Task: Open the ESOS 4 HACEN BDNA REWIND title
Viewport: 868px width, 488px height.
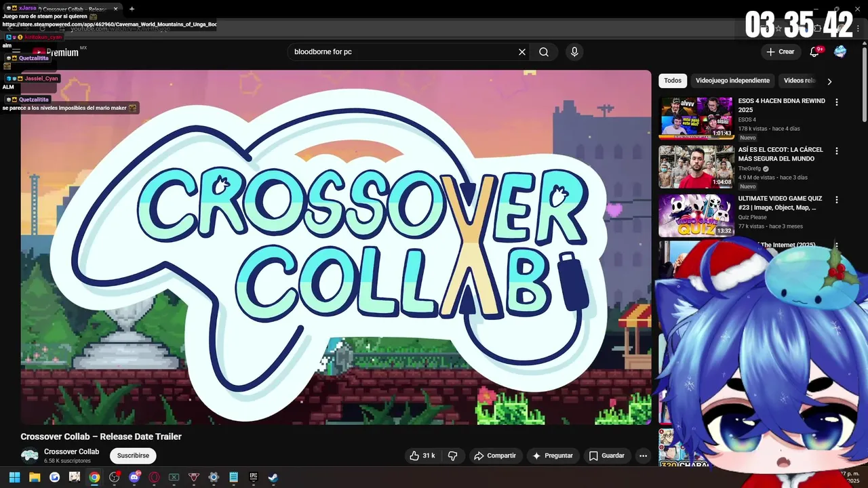Action: point(782,105)
